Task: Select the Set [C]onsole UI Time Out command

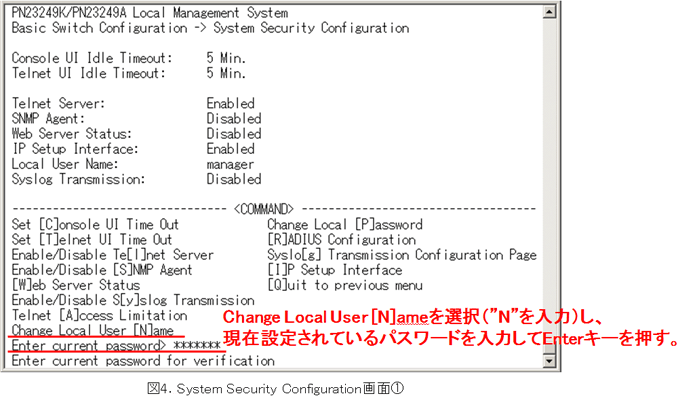Action: 95,225
